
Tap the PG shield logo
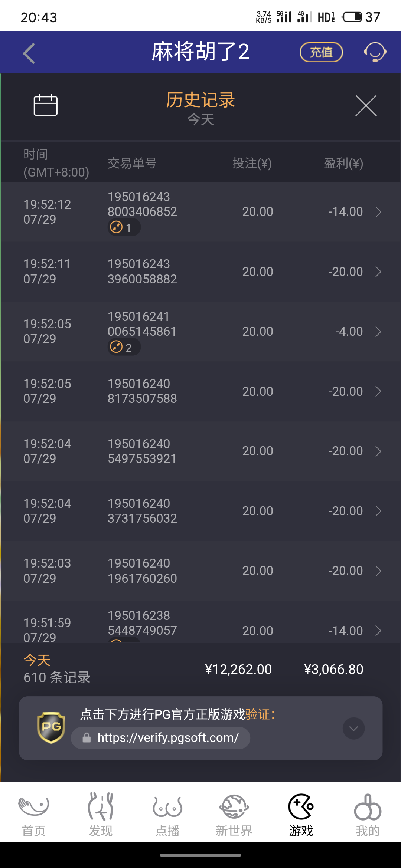pos(51,727)
